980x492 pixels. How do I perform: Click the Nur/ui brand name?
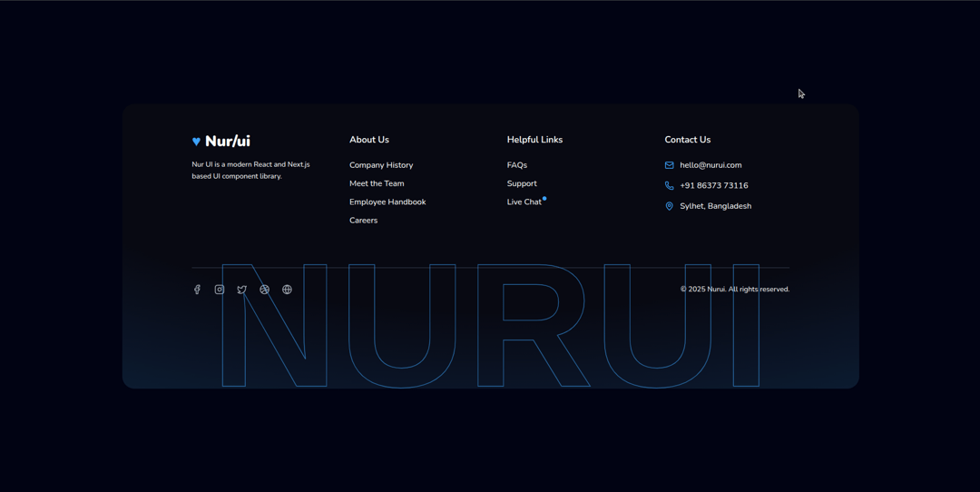tap(228, 142)
